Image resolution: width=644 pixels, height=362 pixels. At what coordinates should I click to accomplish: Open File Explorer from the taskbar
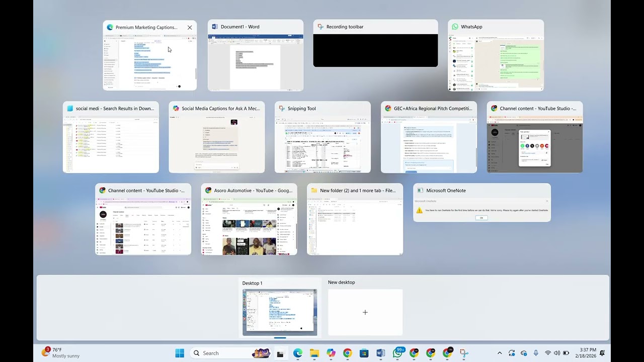click(x=314, y=353)
